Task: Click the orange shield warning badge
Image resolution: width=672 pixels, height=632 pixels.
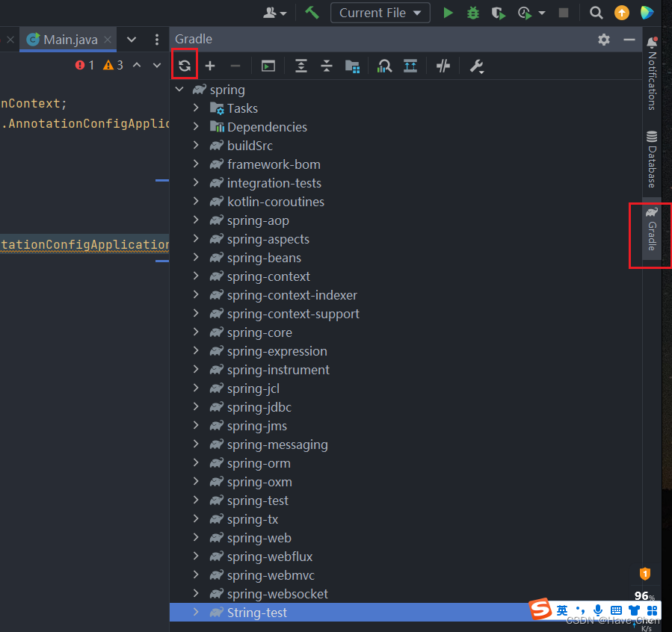Action: pyautogui.click(x=645, y=574)
